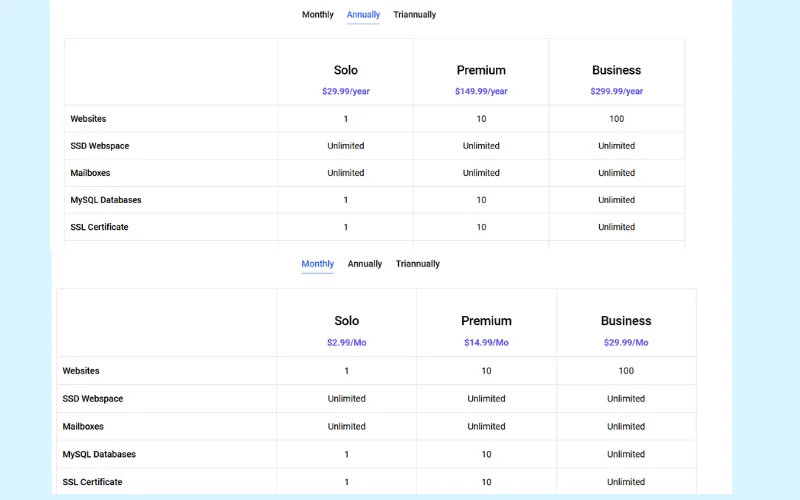Click Business Mailboxes Unlimited in monthly table
The image size is (800, 500).
[626, 427]
